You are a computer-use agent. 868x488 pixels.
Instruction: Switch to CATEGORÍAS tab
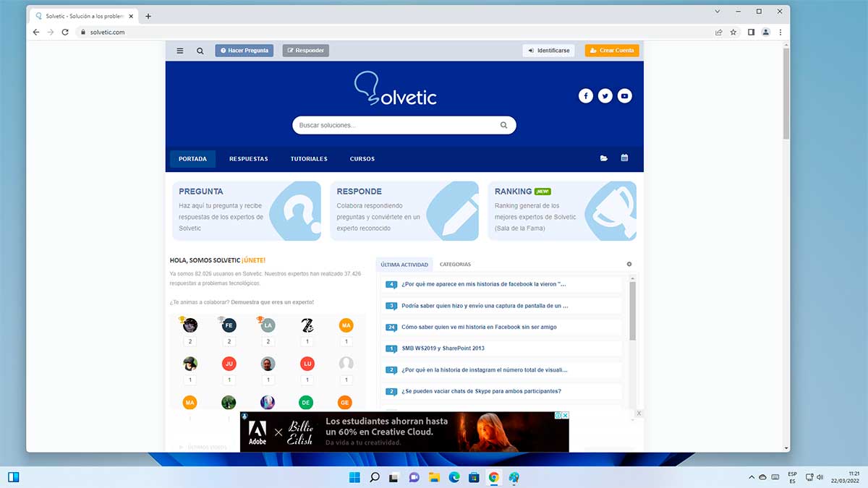[455, 265]
